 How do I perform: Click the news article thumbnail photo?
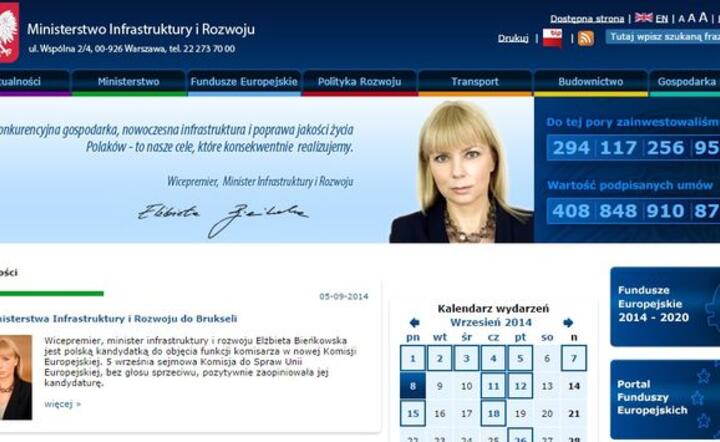point(16,377)
